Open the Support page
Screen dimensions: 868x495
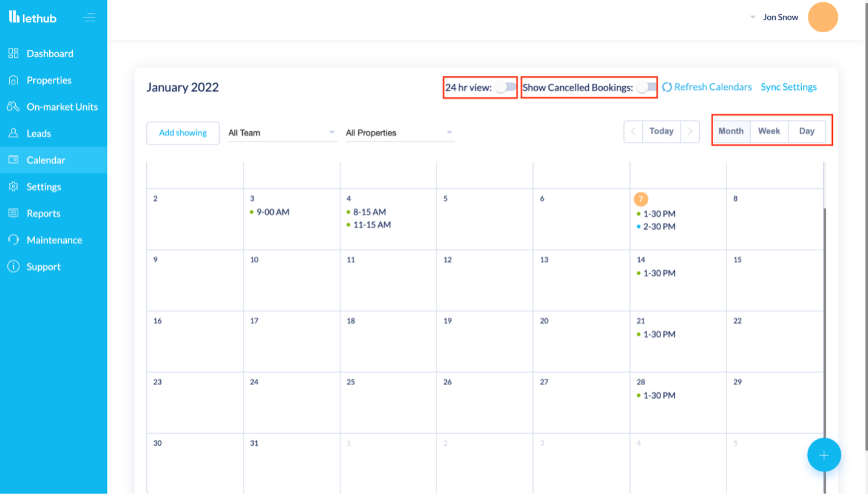pyautogui.click(x=44, y=267)
